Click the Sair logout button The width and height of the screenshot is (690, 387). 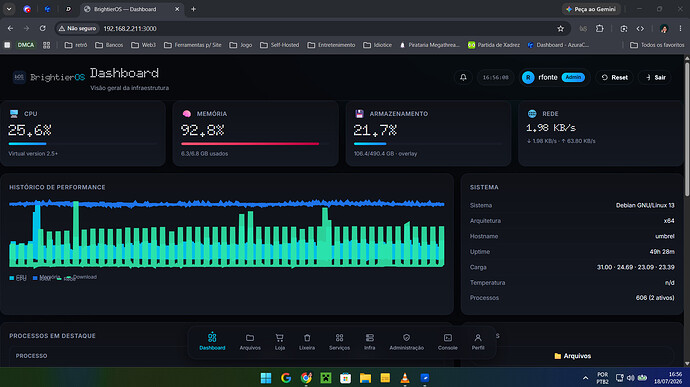[656, 77]
